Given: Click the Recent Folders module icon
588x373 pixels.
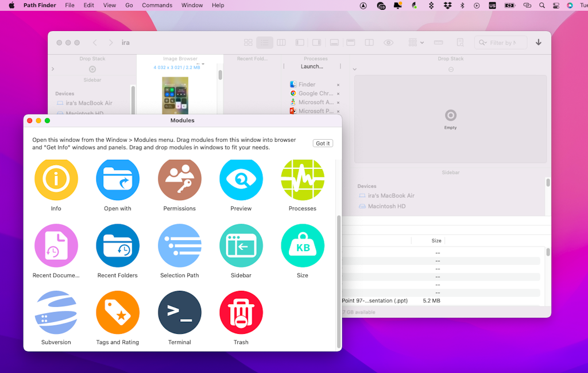Looking at the screenshot, I should [117, 246].
